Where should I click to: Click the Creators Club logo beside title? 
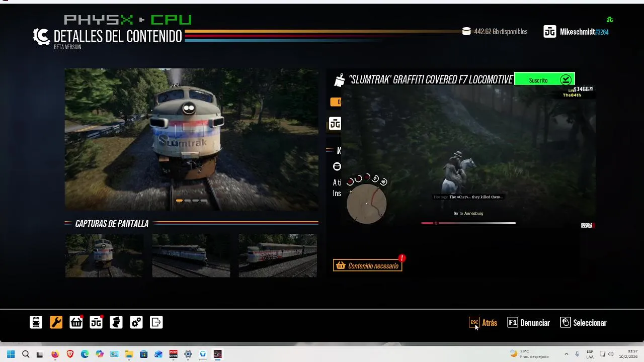[41, 37]
